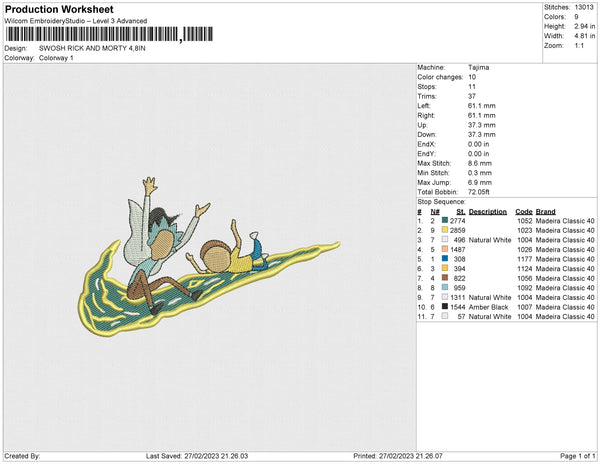Select the Brand column header

click(x=546, y=212)
